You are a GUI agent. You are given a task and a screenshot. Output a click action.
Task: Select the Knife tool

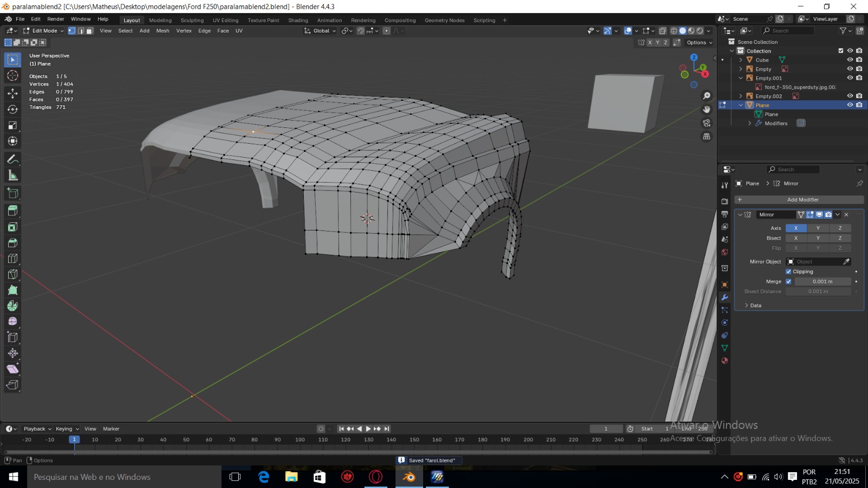tap(12, 274)
